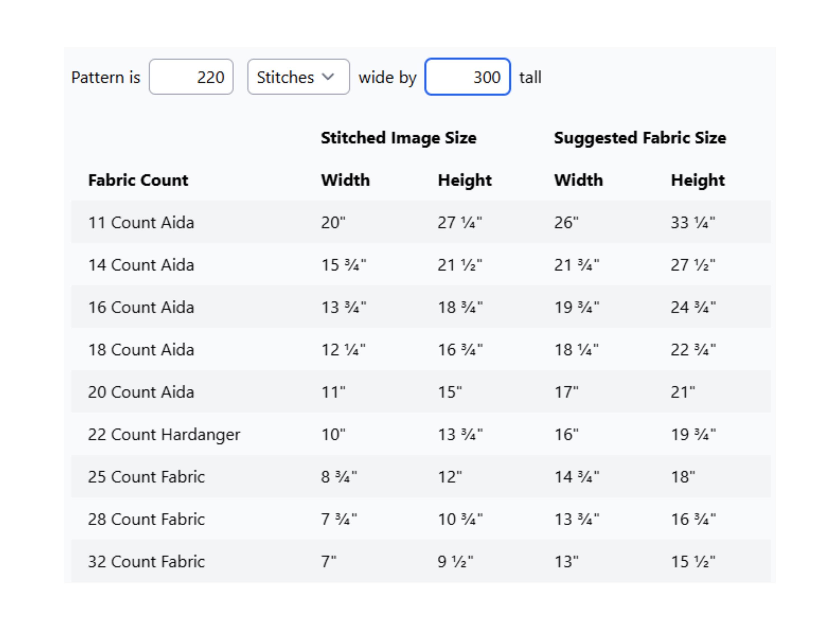Click 28 Count Fabric stitched height 10 ¾"
The height and width of the screenshot is (630, 840).
(460, 519)
